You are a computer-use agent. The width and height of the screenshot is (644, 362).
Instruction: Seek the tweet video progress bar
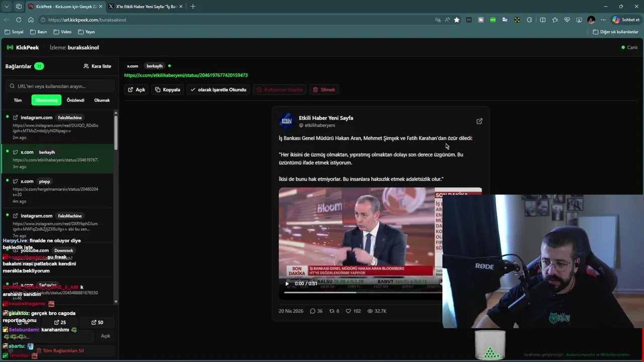pyautogui.click(x=362, y=292)
